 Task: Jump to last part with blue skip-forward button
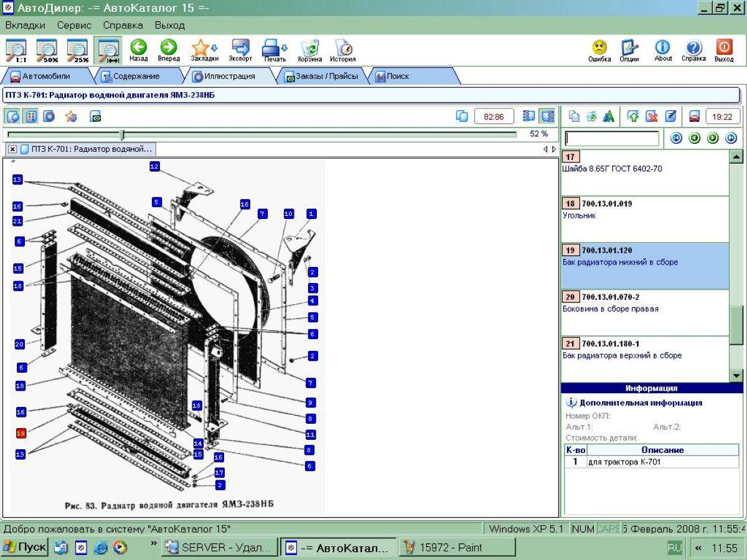(731, 138)
